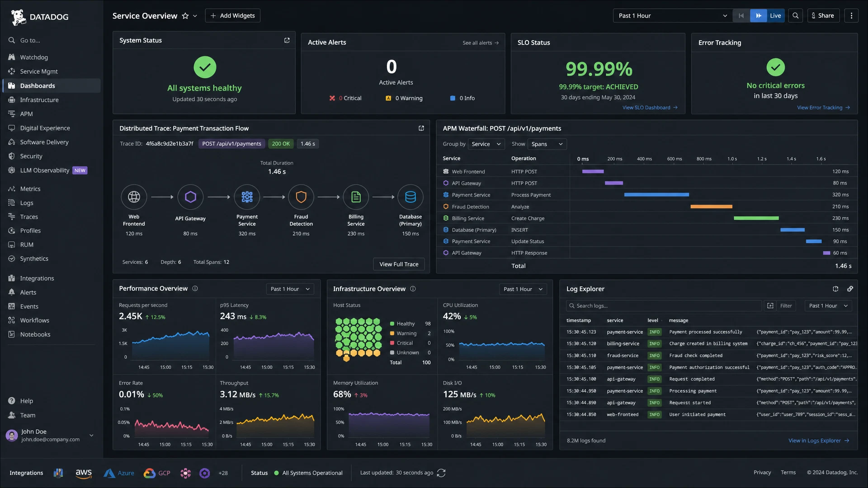Open View SLO Dashboard link
Image resolution: width=868 pixels, height=488 pixels.
tap(650, 108)
